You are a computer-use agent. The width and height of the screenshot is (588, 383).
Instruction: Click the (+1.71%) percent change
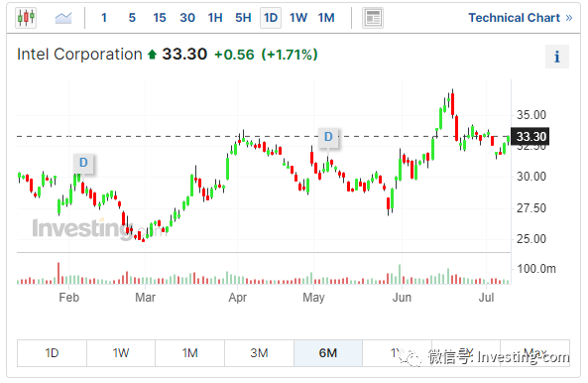[x=290, y=55]
